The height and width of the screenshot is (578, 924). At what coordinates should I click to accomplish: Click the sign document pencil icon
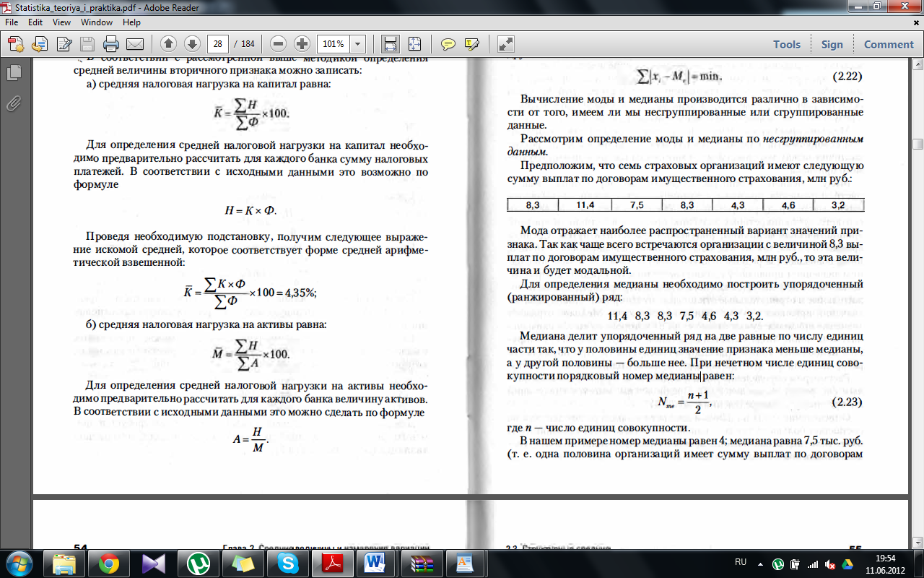[x=63, y=43]
